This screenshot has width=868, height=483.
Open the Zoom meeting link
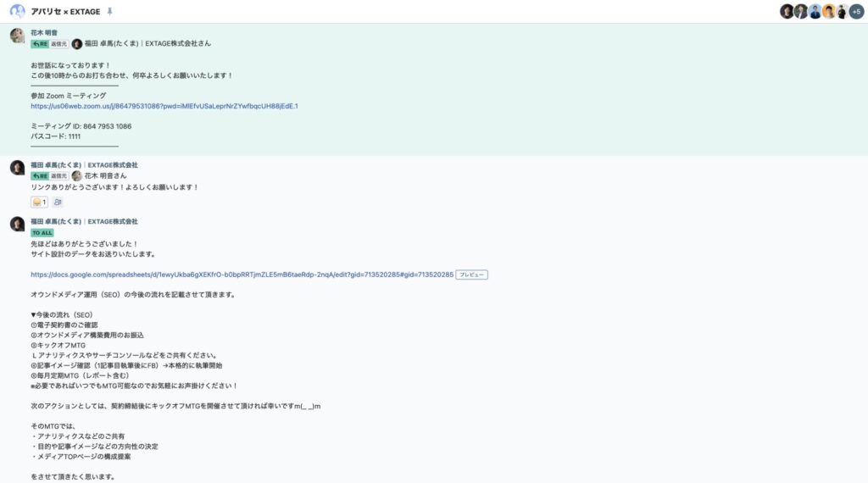(x=164, y=106)
